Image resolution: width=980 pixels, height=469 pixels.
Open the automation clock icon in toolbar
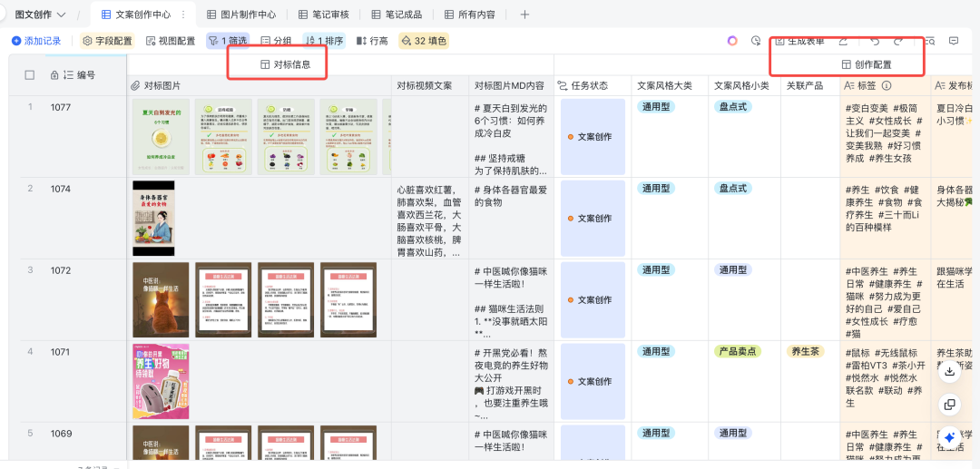pyautogui.click(x=756, y=41)
